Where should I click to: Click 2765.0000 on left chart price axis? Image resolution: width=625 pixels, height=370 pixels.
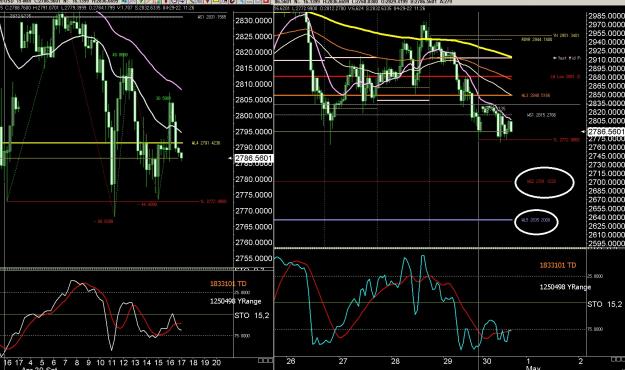point(254,227)
